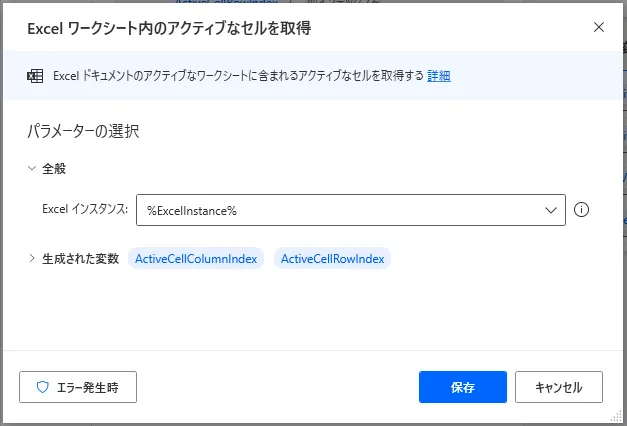Open the 詳細 details link
The width and height of the screenshot is (627, 426).
[439, 76]
